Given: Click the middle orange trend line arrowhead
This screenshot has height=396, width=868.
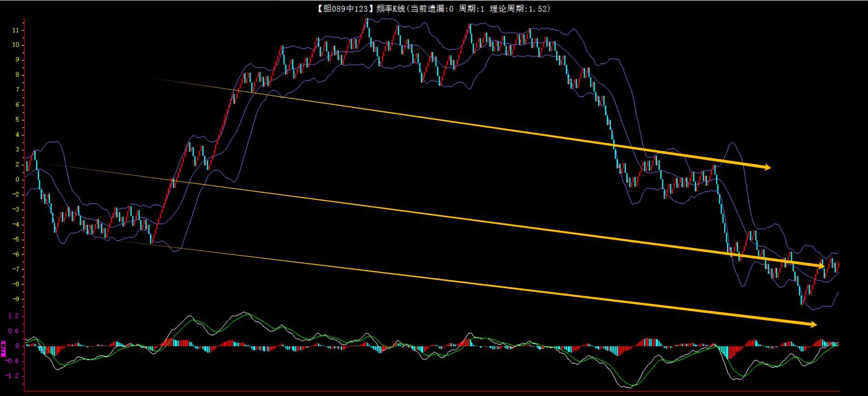Looking at the screenshot, I should click(821, 266).
